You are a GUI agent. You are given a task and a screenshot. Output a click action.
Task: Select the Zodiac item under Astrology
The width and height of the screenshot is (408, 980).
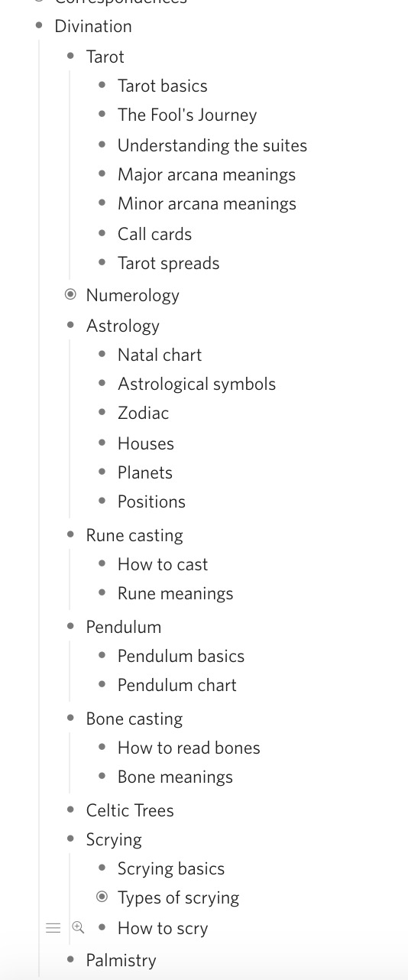coord(143,413)
